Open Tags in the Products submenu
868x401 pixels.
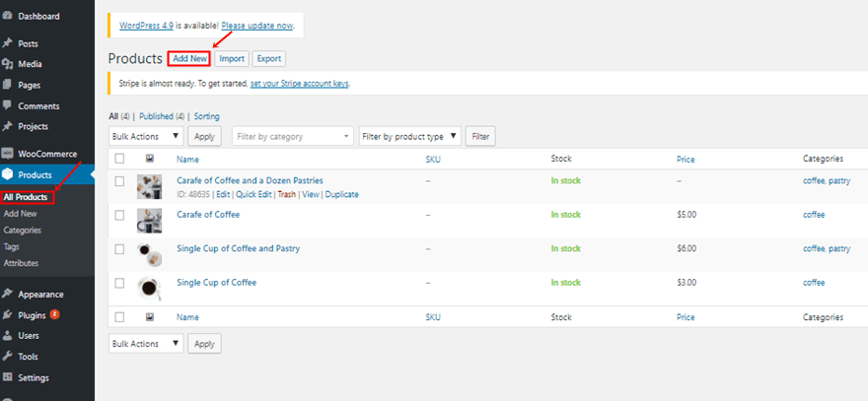[12, 246]
